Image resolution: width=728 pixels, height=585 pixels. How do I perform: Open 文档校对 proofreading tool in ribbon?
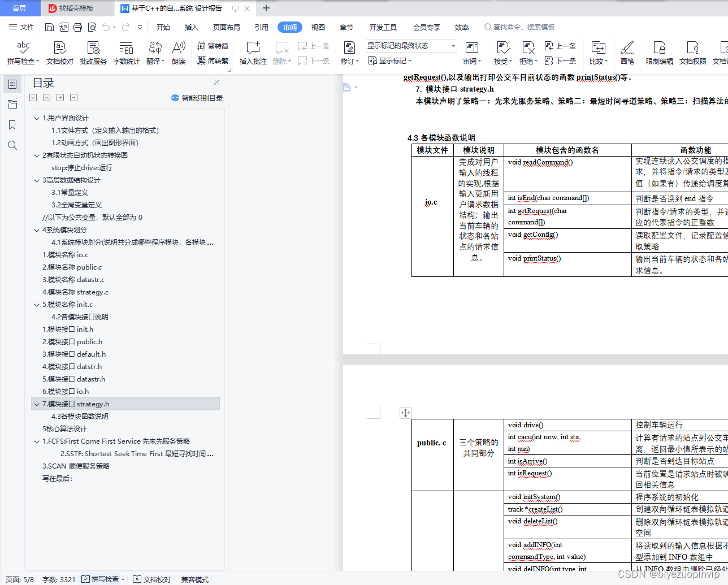(60, 53)
